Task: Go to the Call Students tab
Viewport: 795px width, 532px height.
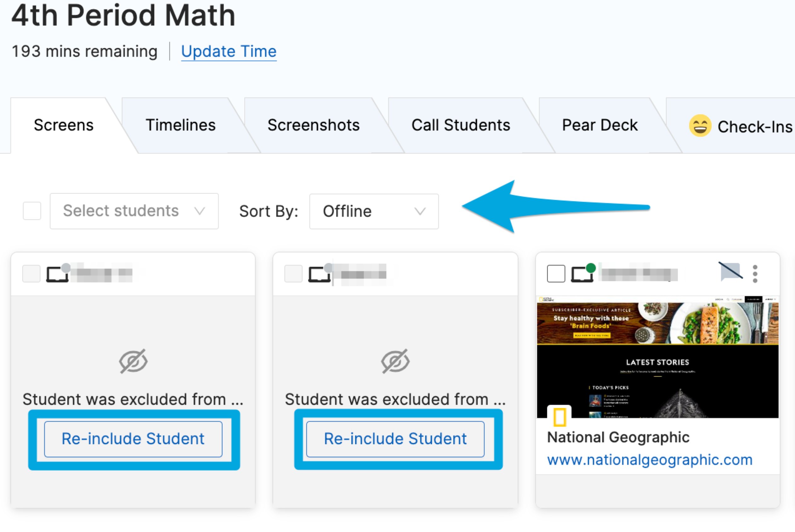Action: coord(461,125)
